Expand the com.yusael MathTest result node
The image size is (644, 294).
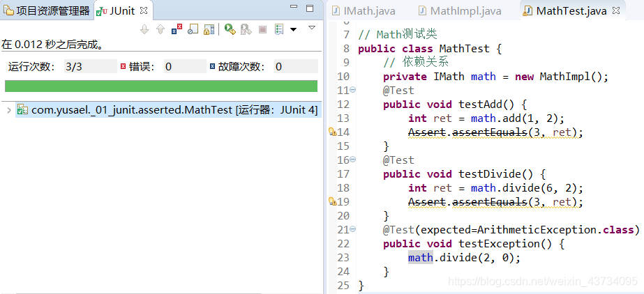(x=8, y=110)
